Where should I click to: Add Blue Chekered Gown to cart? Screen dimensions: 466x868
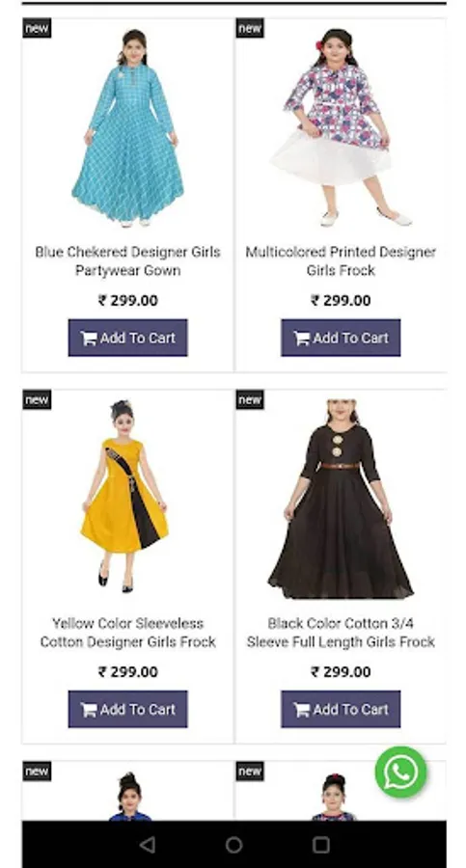click(128, 338)
